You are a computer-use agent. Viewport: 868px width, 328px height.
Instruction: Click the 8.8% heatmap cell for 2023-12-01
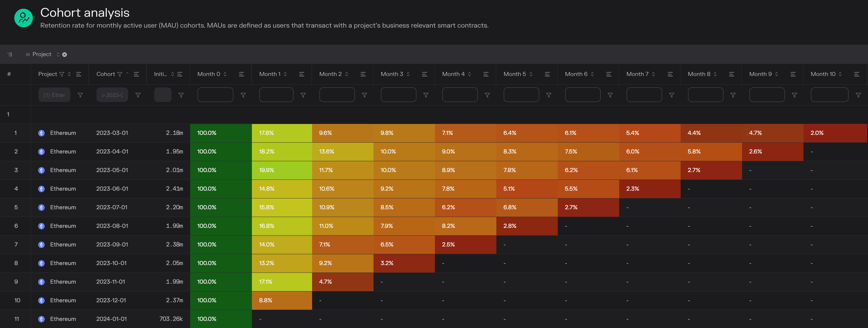point(282,300)
